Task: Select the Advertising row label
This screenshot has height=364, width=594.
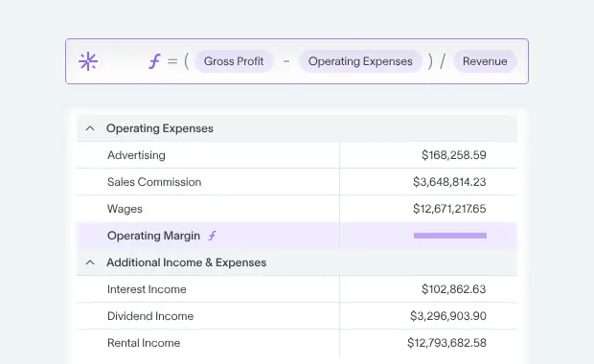Action: tap(136, 155)
